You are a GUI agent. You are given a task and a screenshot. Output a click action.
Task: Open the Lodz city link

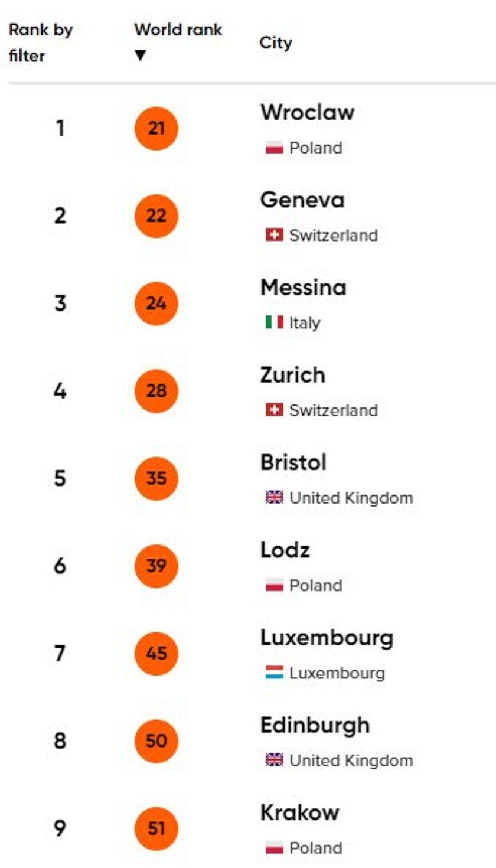[x=285, y=550]
